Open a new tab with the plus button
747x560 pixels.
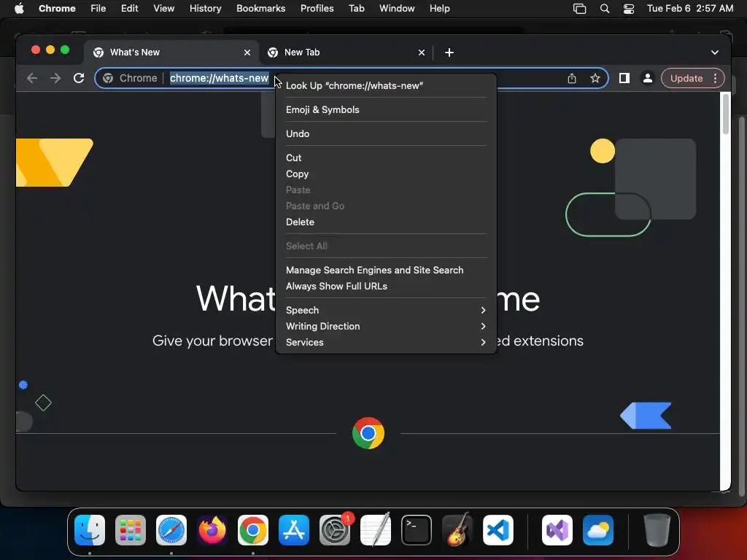click(x=449, y=52)
